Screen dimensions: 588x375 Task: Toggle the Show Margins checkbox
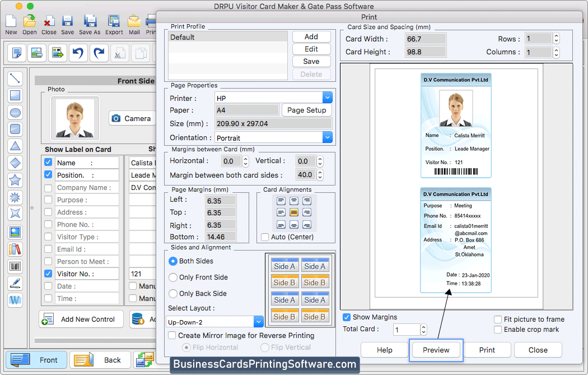pos(347,317)
